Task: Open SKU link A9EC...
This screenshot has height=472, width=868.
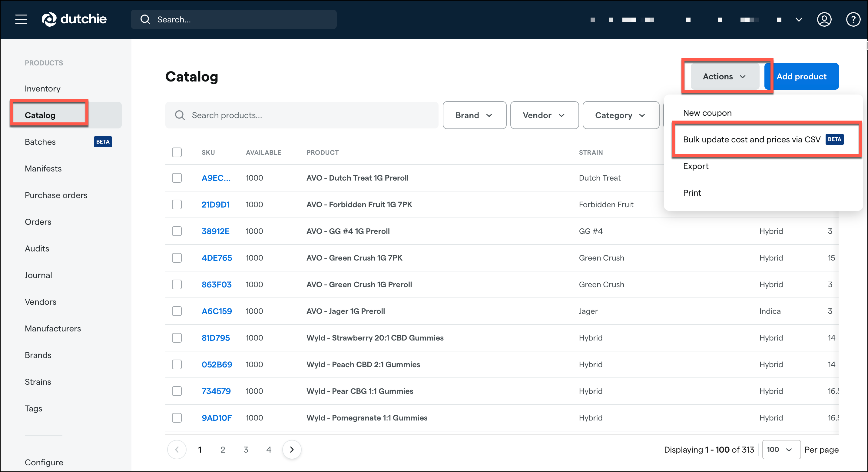Action: (x=216, y=178)
